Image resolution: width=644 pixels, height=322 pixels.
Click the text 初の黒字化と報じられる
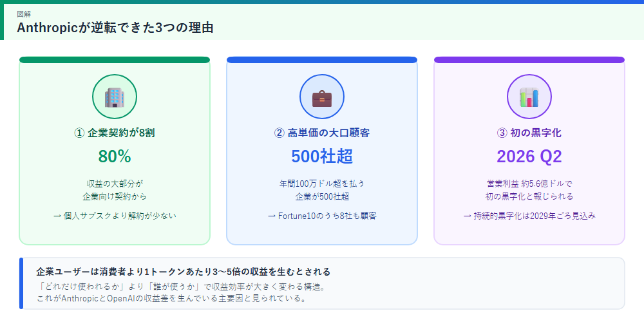[529, 196]
